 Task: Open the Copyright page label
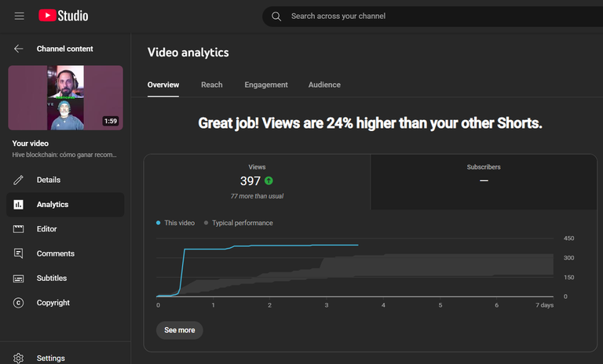(53, 303)
